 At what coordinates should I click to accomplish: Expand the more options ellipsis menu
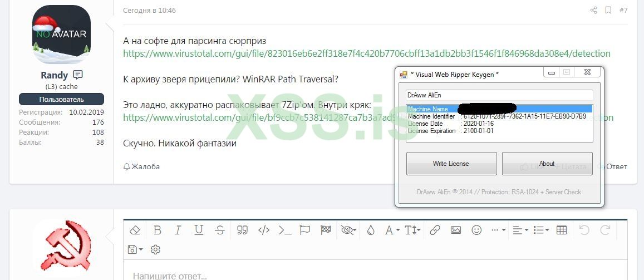[499, 230]
